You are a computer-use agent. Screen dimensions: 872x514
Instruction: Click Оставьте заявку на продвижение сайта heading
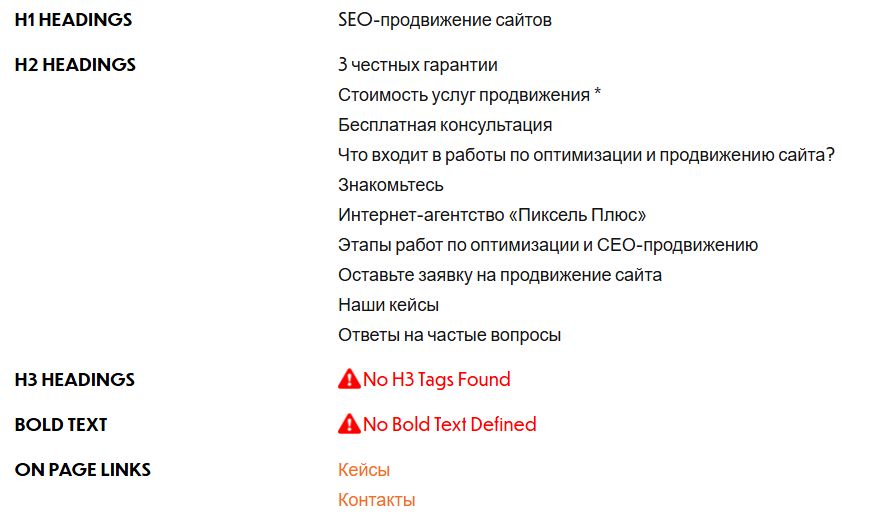click(500, 275)
